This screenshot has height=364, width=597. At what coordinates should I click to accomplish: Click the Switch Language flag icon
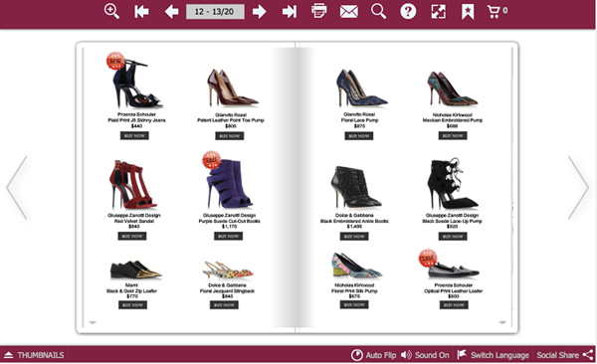pos(462,354)
